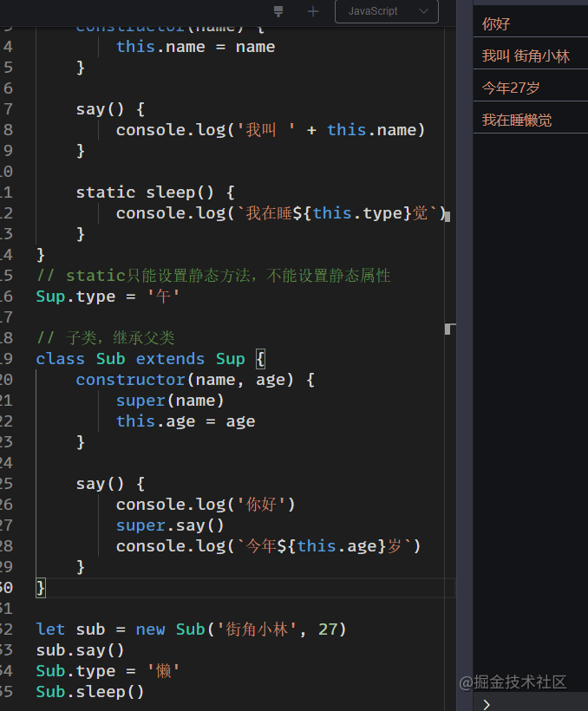The height and width of the screenshot is (711, 588).
Task: Click the editor scrollbar position marker
Action: 448,329
